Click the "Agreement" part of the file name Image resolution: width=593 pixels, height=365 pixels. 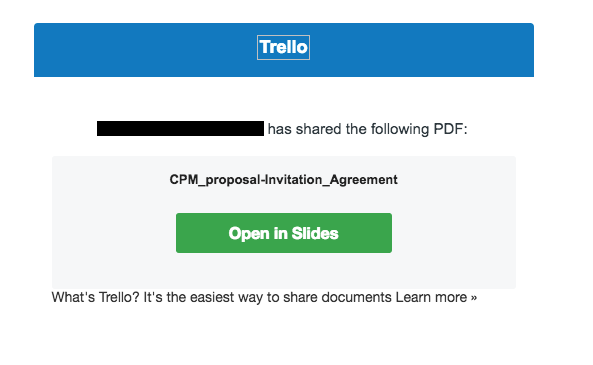363,180
